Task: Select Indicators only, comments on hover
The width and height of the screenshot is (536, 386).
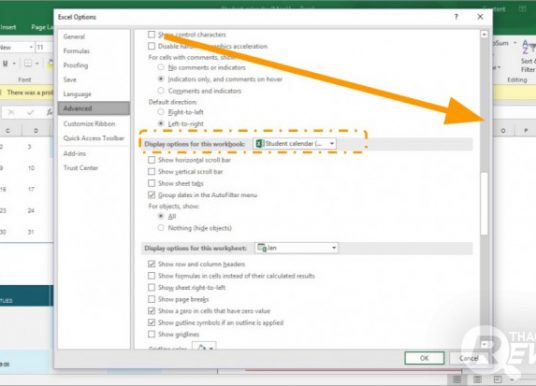Action: tap(161, 79)
